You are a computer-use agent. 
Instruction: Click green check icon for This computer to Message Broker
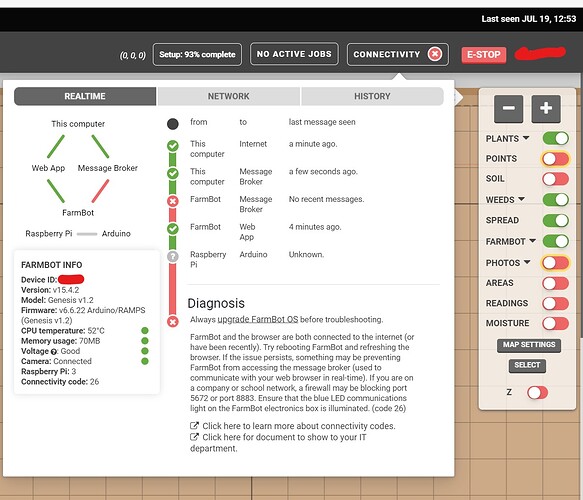pos(173,173)
